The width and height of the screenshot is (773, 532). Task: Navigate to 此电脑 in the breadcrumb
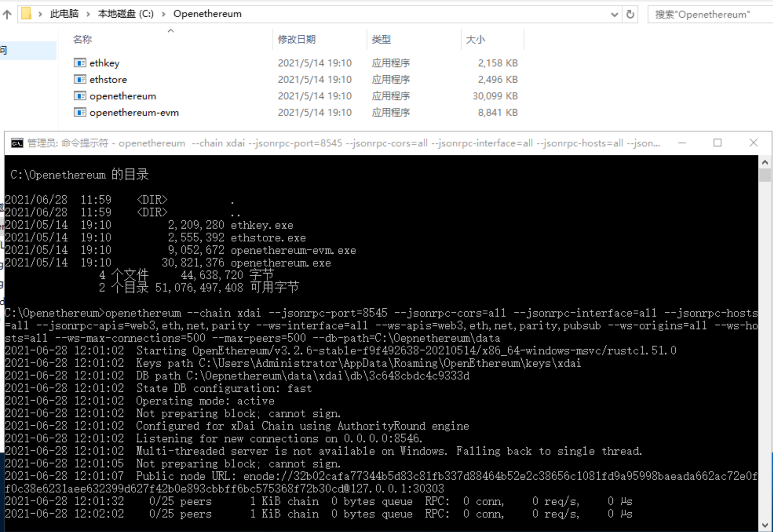(x=64, y=14)
